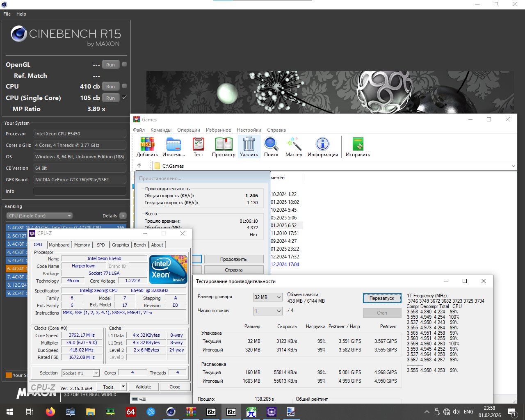Switch to Cinebench via its taskbar icon
Image resolution: width=525 pixels, height=420 pixels.
click(x=171, y=412)
